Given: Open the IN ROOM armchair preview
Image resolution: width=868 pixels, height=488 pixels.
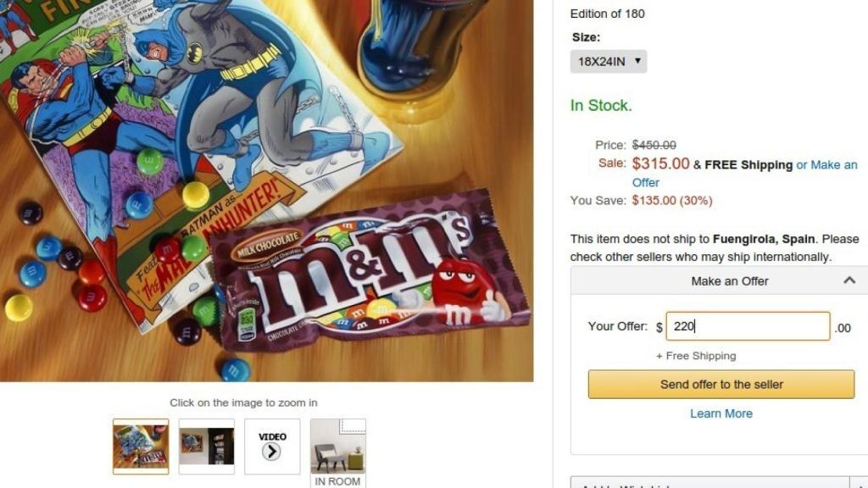Looking at the screenshot, I should pos(337,453).
